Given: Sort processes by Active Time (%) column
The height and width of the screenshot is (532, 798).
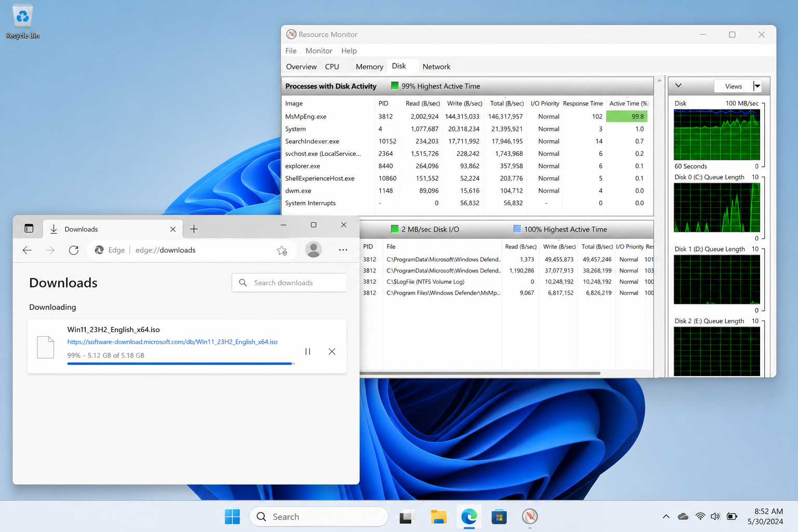Looking at the screenshot, I should (629, 103).
